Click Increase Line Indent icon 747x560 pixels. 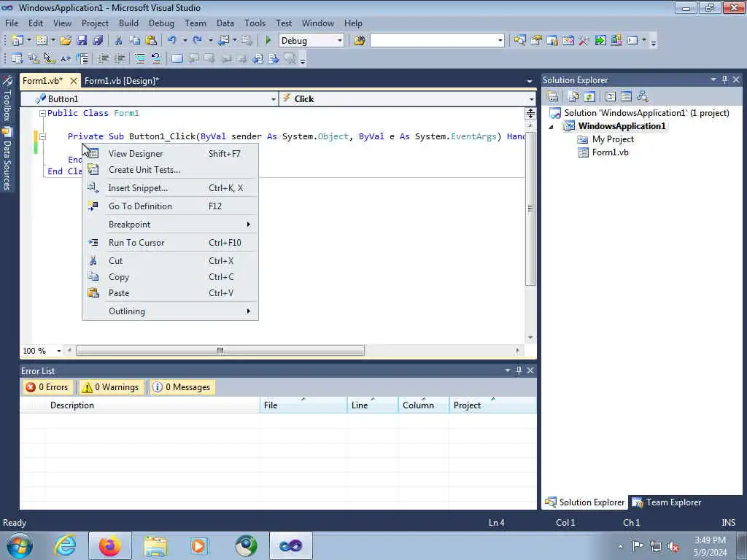pos(119,58)
